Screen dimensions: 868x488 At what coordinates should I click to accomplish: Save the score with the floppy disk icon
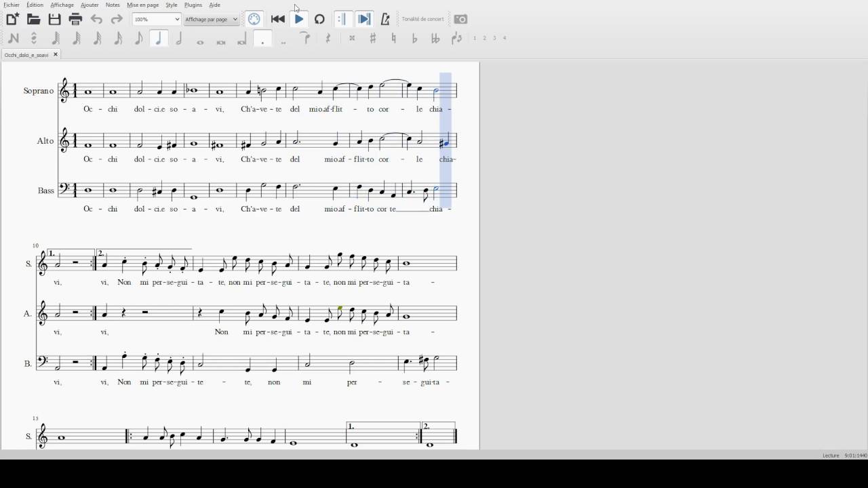[55, 20]
